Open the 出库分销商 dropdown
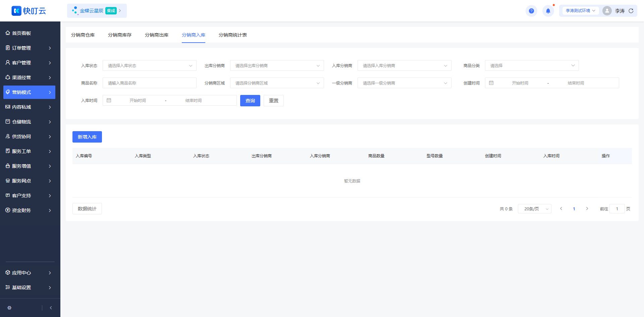The width and height of the screenshot is (644, 317). pos(277,65)
